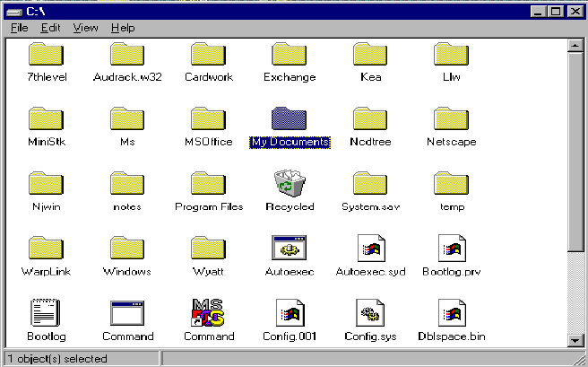The width and height of the screenshot is (588, 367).
Task: Select the Bootlog text file icon
Action: click(45, 312)
